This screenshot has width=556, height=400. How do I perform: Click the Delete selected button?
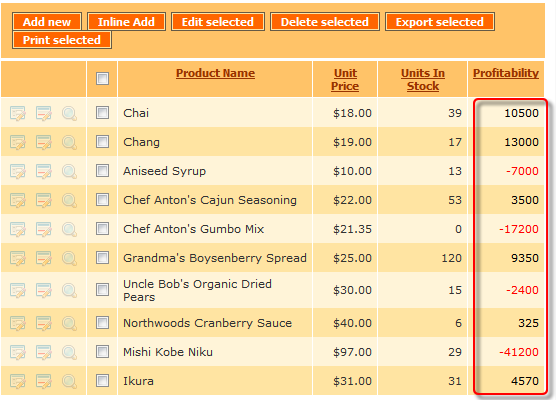point(325,22)
